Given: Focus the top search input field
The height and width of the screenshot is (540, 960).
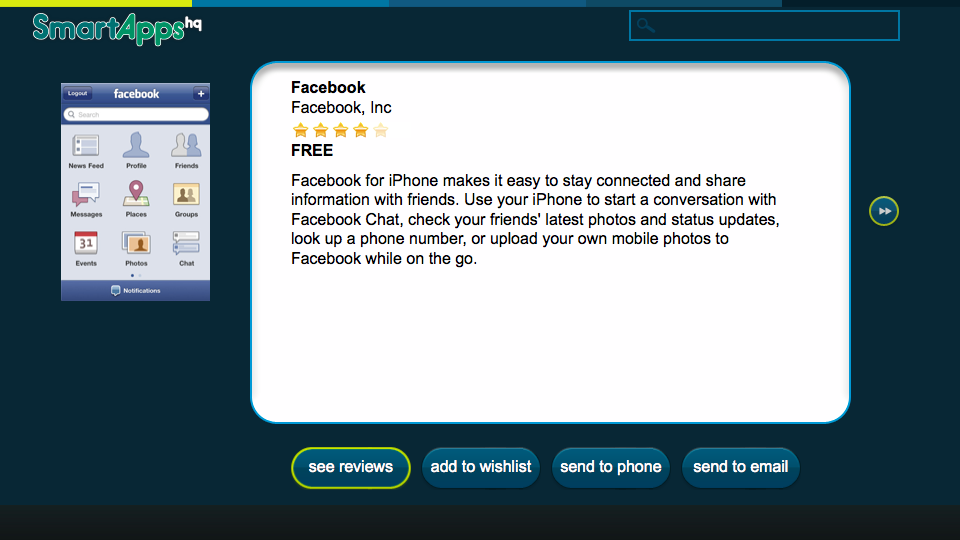Looking at the screenshot, I should click(764, 26).
